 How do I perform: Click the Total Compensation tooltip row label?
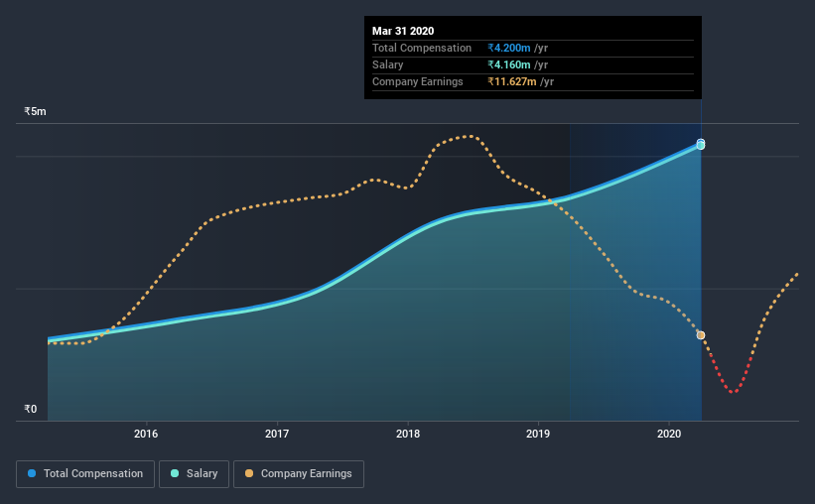(422, 48)
